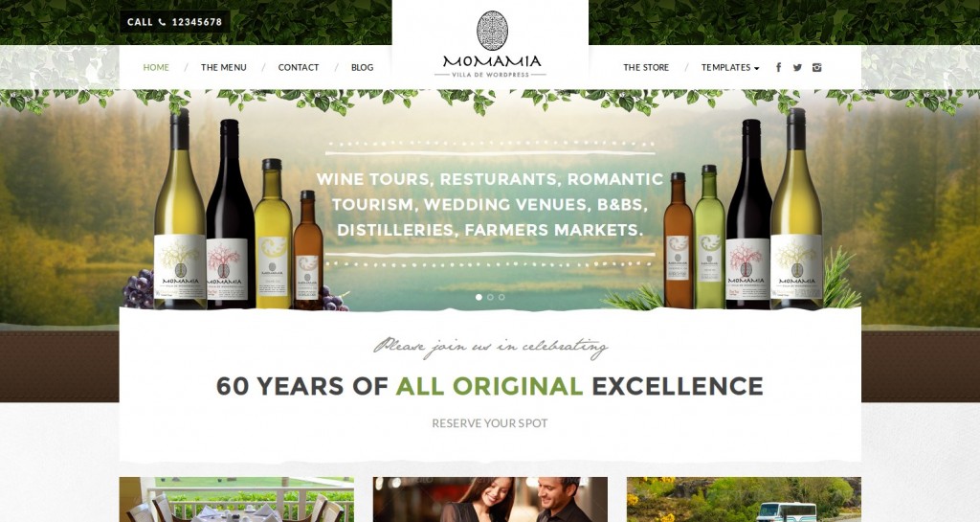
Task: Open the Facebook social icon
Action: (778, 67)
